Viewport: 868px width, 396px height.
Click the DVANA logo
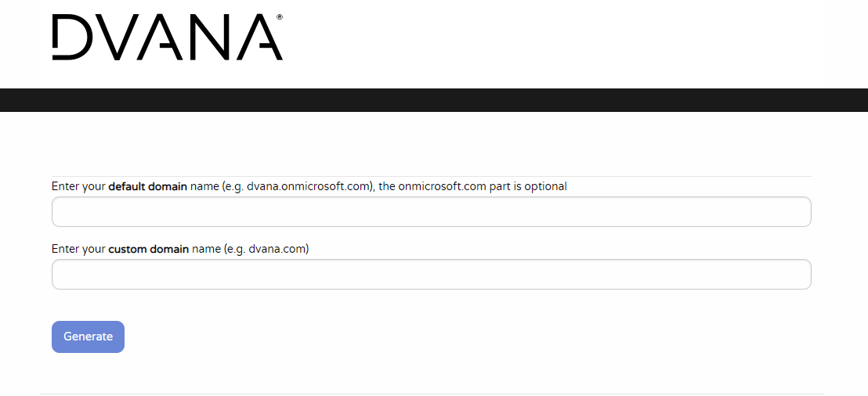tap(167, 38)
